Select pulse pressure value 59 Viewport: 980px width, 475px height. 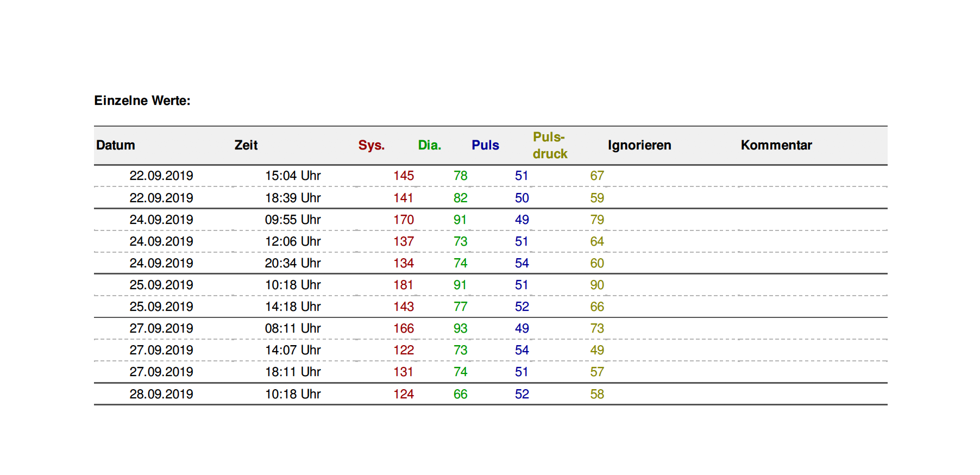[x=597, y=198]
